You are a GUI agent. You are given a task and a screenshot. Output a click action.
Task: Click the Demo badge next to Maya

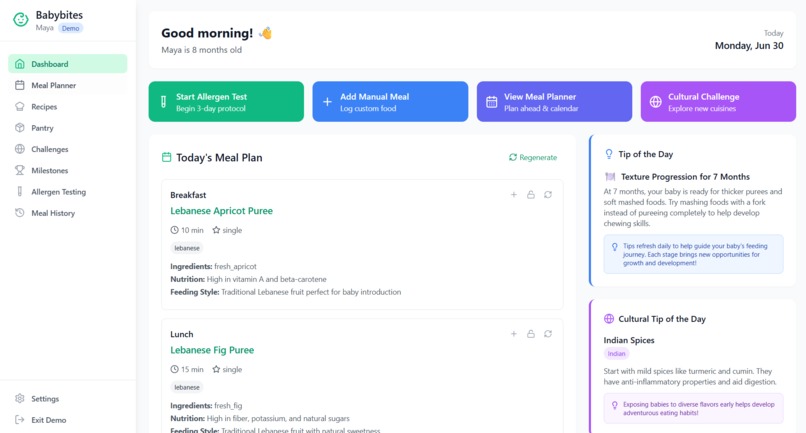70,28
